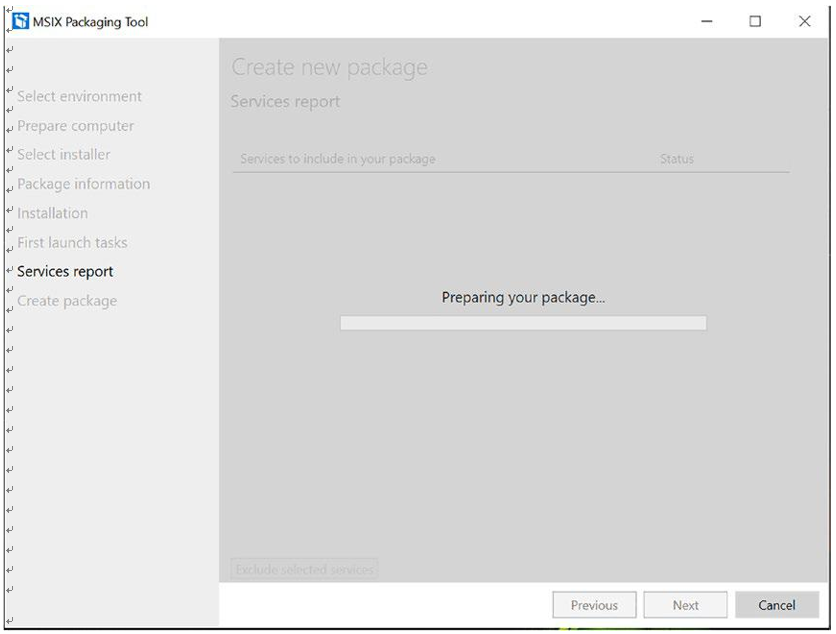Click the Next button
The height and width of the screenshot is (634, 836).
coord(685,605)
